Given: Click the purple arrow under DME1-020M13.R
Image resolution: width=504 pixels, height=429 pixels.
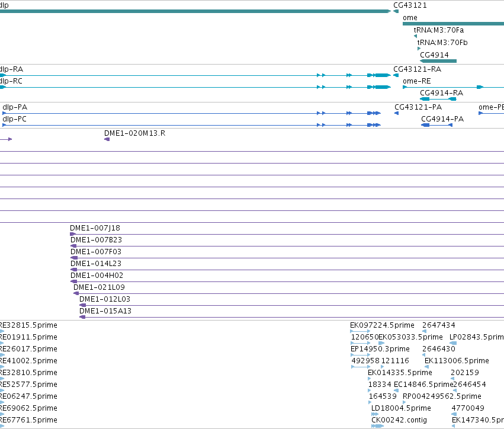Looking at the screenshot, I should click(107, 139).
